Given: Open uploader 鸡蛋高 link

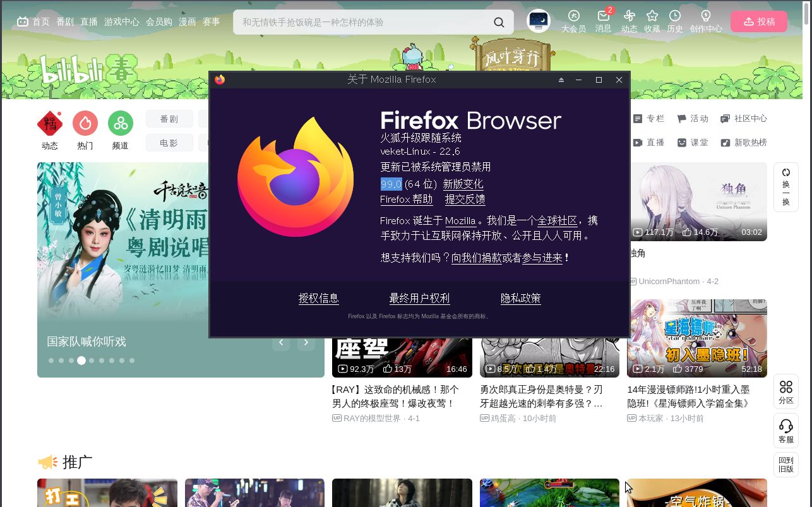Looking at the screenshot, I should [503, 418].
